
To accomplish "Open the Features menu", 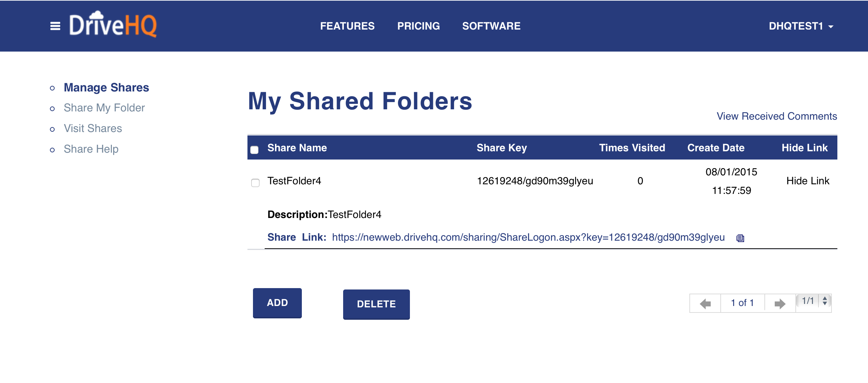I will 347,26.
